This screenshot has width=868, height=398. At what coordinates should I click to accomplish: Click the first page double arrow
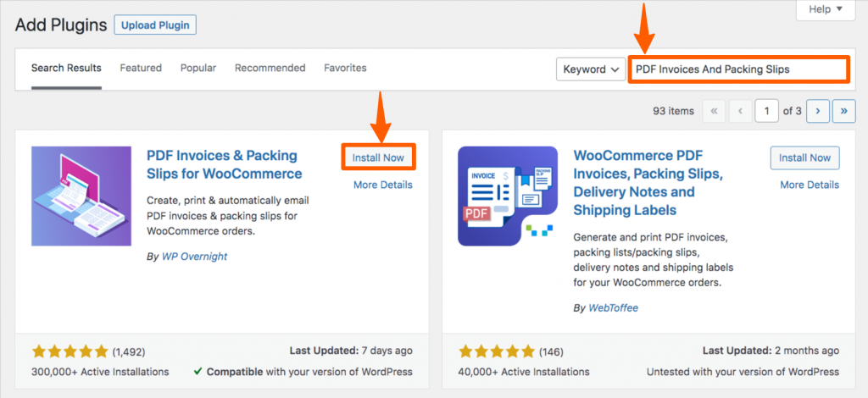(714, 111)
